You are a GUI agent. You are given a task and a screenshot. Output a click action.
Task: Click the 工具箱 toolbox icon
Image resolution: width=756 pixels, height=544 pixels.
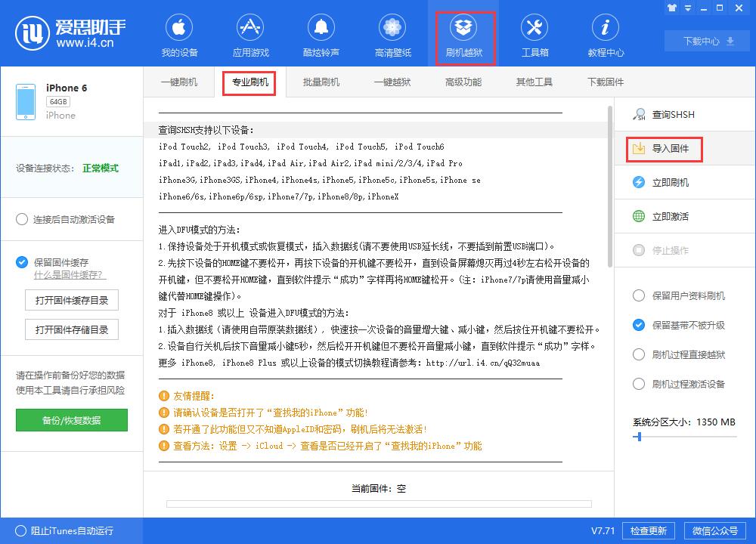click(534, 34)
